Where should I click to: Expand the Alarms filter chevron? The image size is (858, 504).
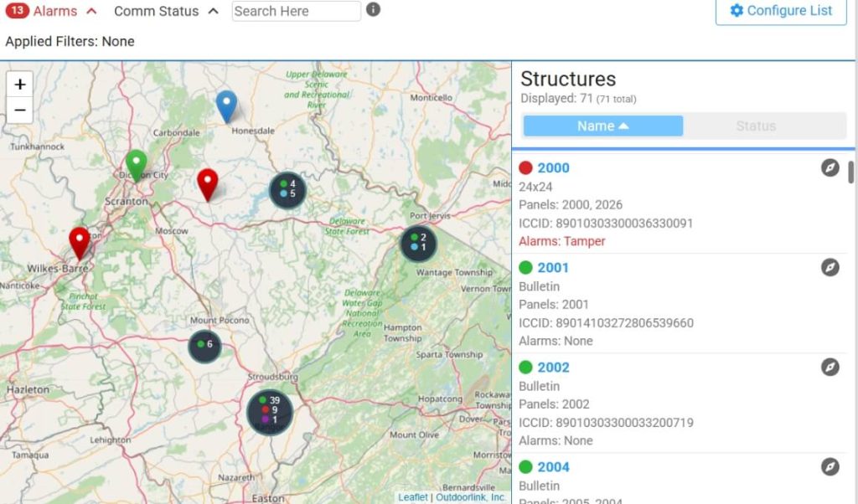(x=91, y=11)
